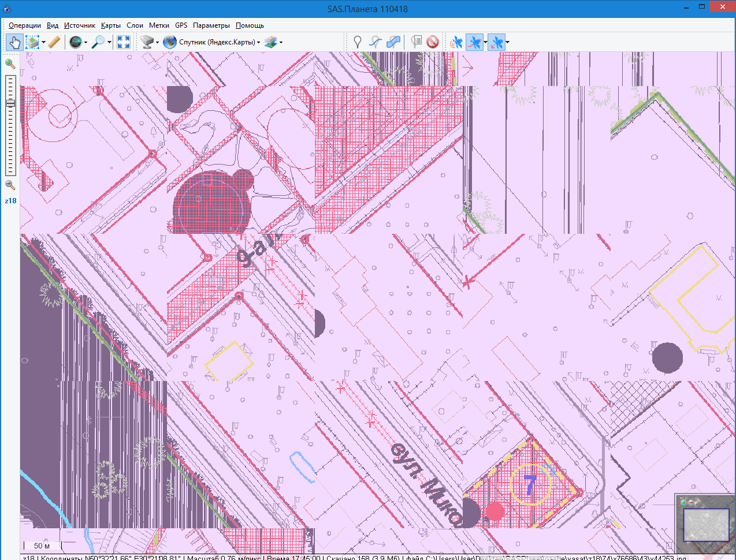
Task: Toggle GPS receiver connection
Action: tap(456, 42)
